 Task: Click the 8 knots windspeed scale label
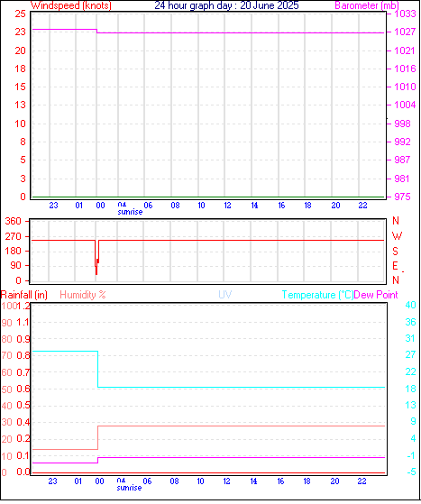[23, 142]
